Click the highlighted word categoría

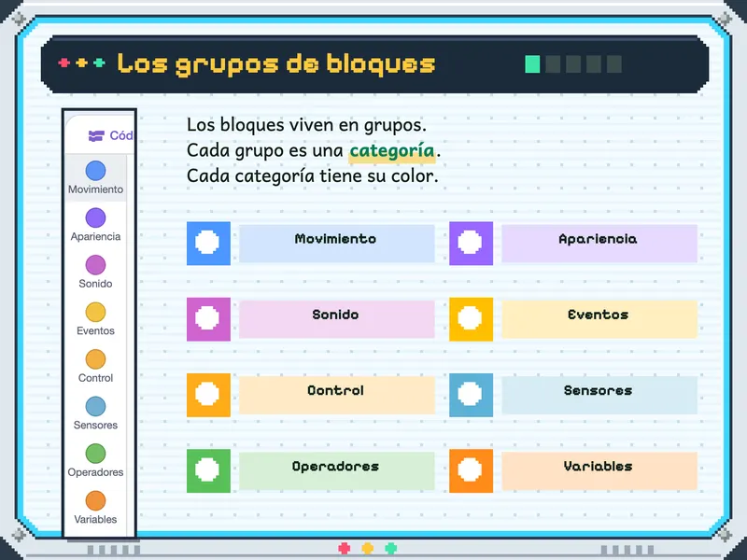tap(391, 151)
